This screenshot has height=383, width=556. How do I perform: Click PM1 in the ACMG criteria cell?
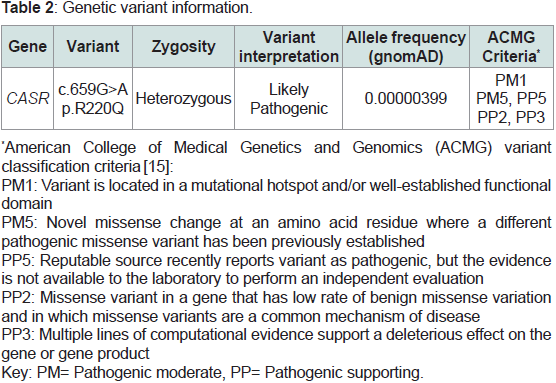(x=511, y=81)
